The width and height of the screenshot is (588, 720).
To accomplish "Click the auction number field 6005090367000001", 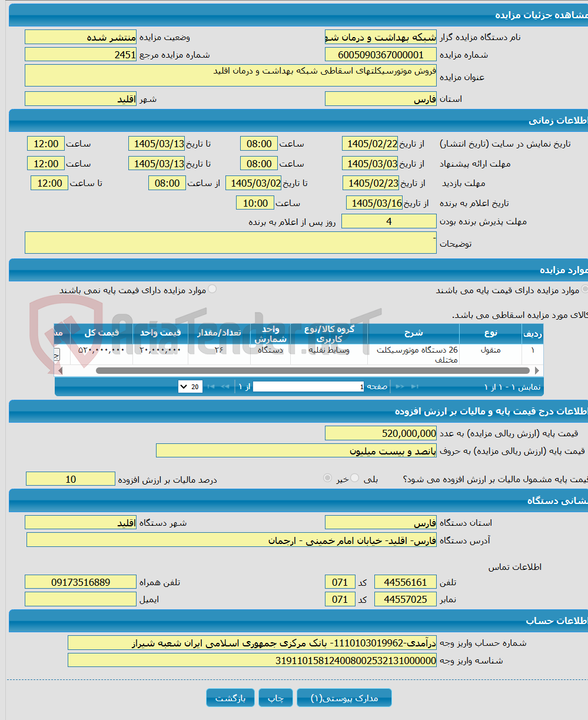I will click(381, 55).
